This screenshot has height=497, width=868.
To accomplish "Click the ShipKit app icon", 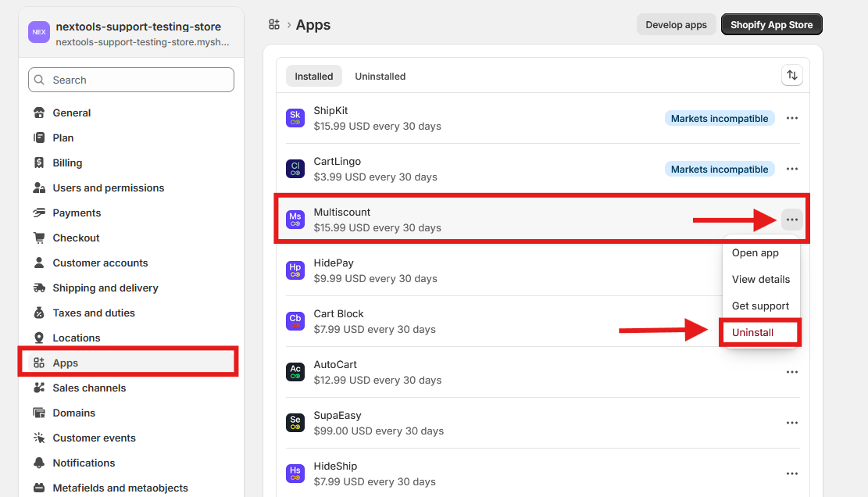I will click(x=295, y=118).
